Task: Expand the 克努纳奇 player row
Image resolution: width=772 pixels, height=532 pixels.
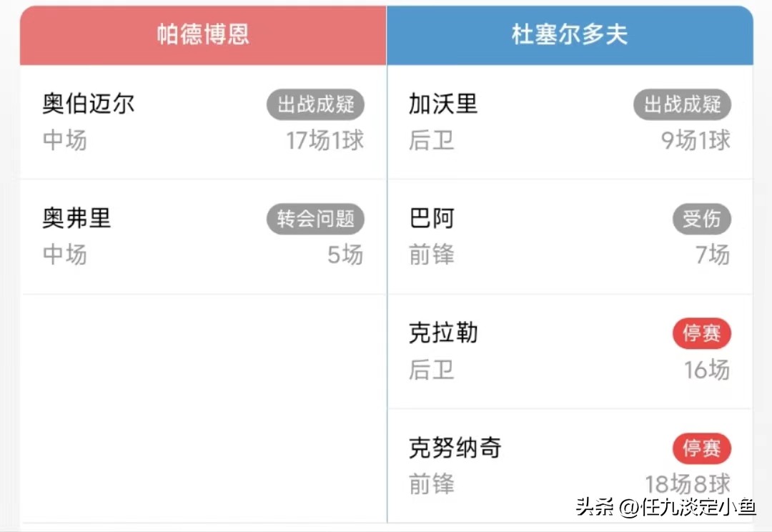Action: click(x=455, y=448)
